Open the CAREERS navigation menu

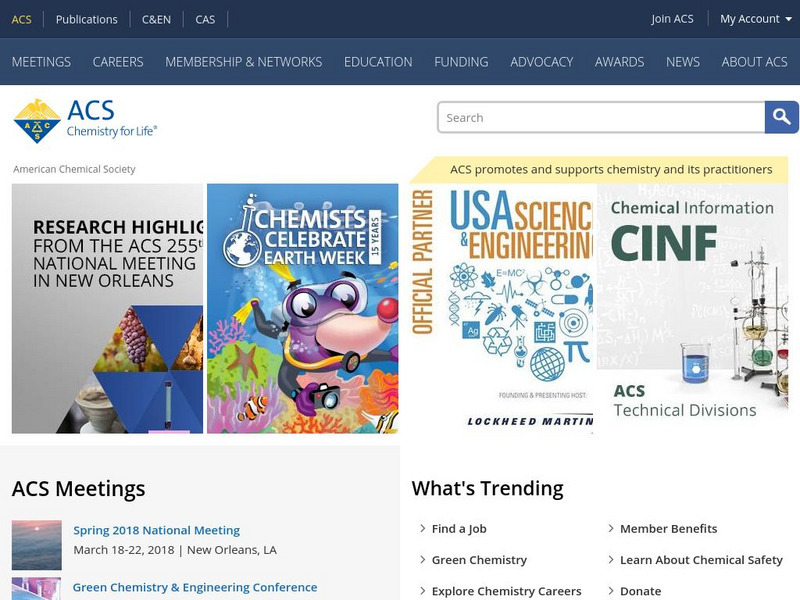pyautogui.click(x=118, y=62)
